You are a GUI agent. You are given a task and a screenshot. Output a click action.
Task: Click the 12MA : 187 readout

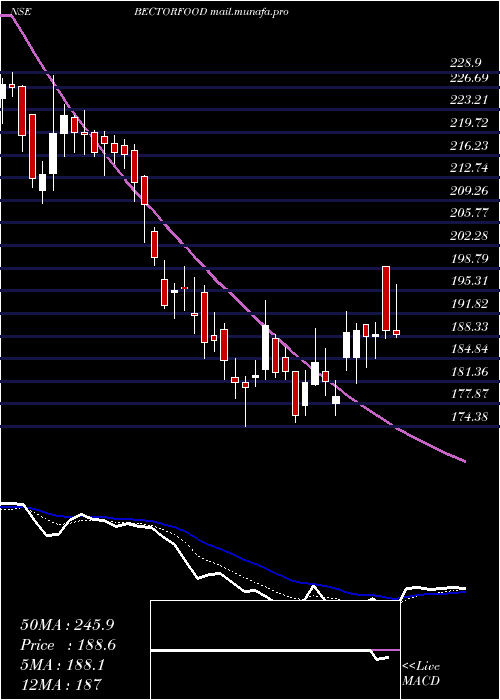[61, 684]
